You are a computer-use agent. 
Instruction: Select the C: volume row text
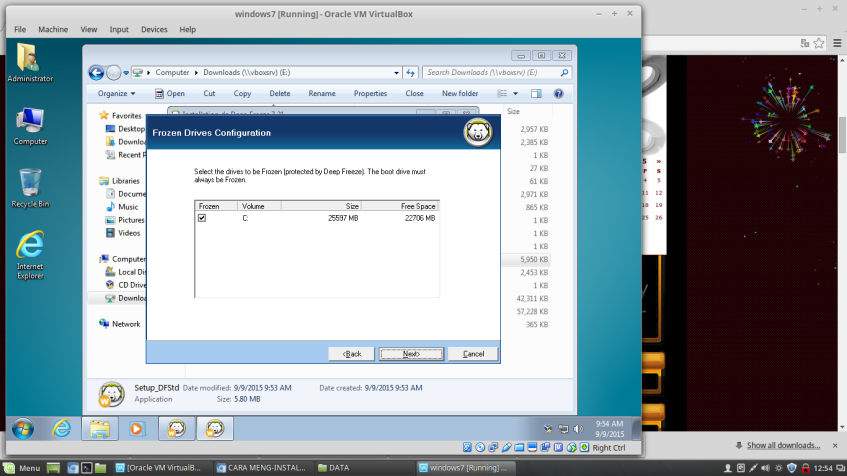(x=245, y=218)
